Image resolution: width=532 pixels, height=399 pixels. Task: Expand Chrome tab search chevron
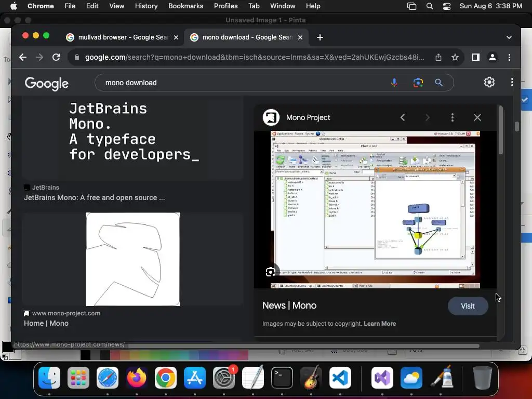tap(509, 37)
